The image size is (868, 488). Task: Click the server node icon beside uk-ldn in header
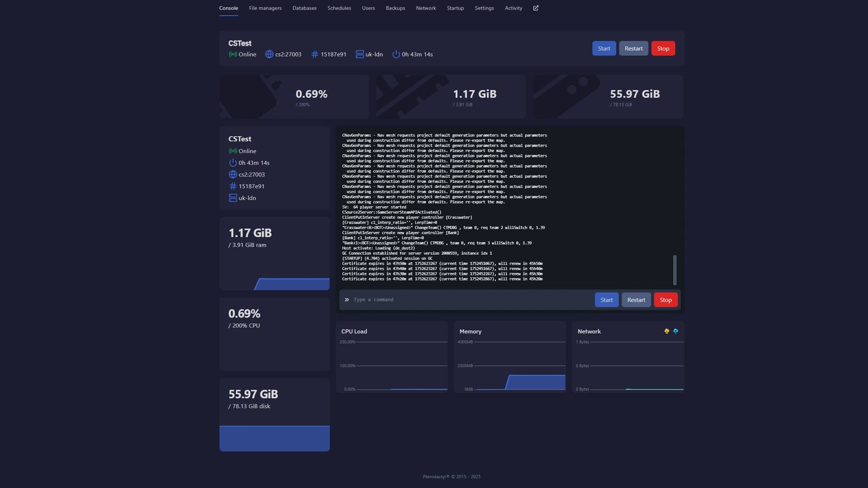(x=360, y=54)
